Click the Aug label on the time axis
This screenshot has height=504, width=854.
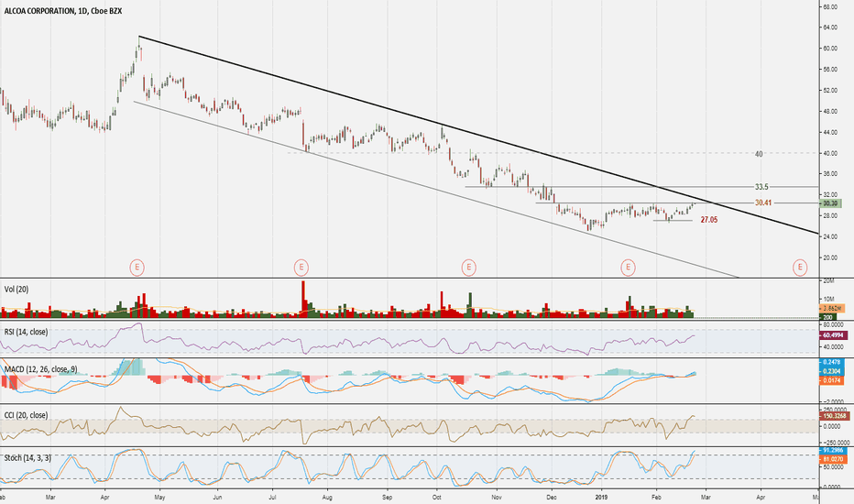click(327, 497)
